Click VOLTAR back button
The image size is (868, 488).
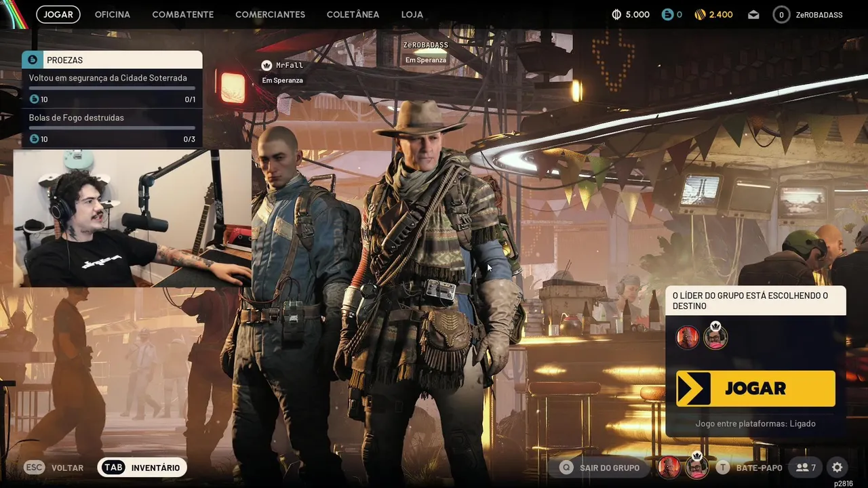[67, 468]
